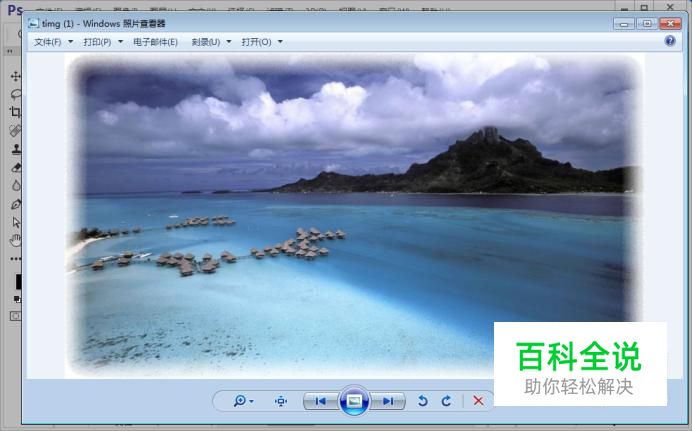
Task: Expand the arrow next to 打印(P)
Action: point(120,42)
